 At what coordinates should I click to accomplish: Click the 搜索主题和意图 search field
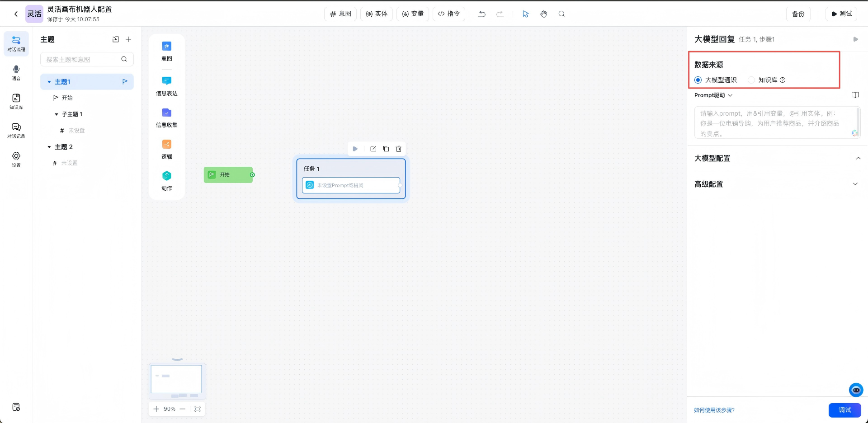pos(81,59)
